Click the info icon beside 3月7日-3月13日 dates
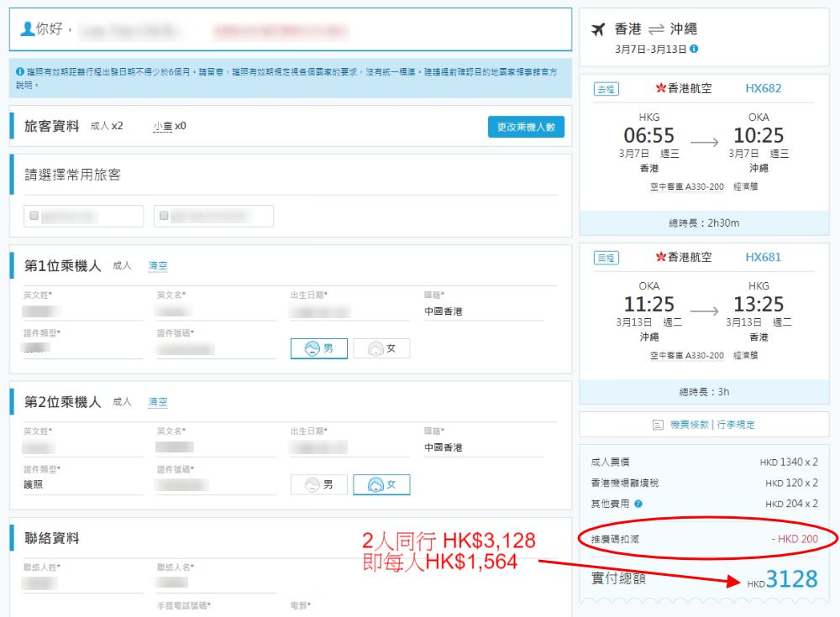840x617 pixels. [694, 49]
